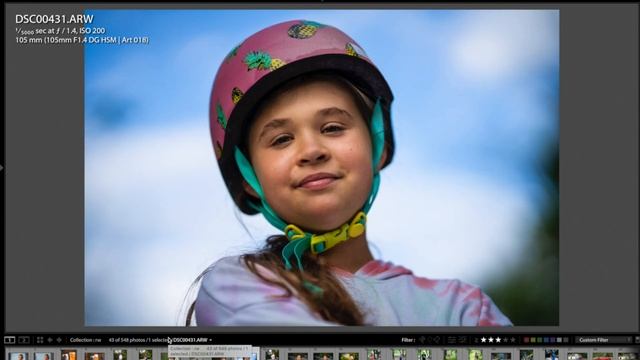Set rating filter to two stars

point(491,340)
